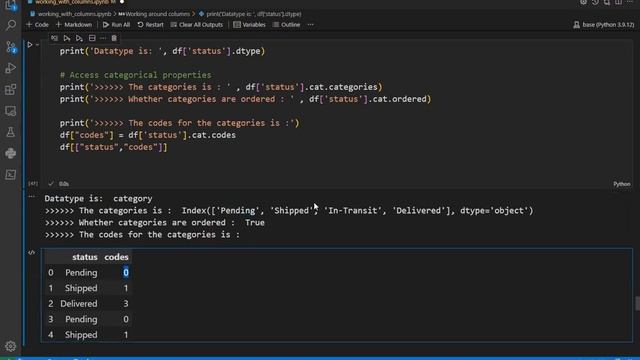Open the Manage gear menu

(x=11, y=346)
